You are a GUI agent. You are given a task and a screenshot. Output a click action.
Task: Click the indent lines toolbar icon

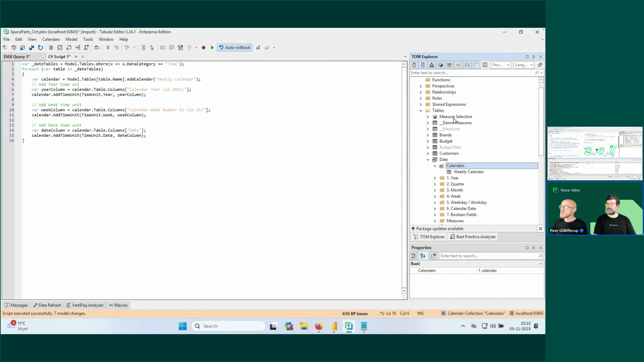pyautogui.click(x=108, y=48)
